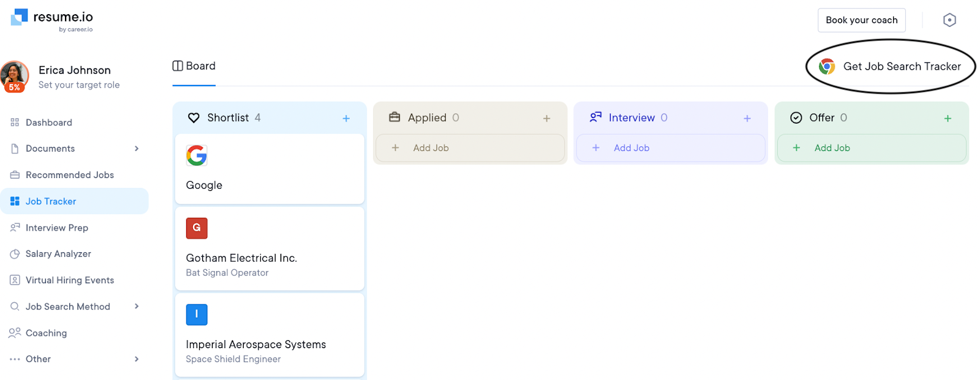Switch to the Board tab
The height and width of the screenshot is (380, 980).
[x=194, y=66]
